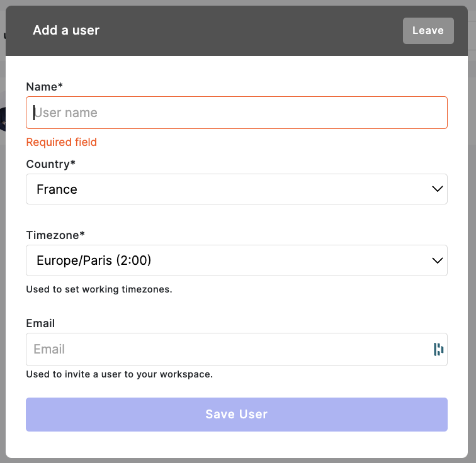Click the Email field label
476x463 pixels.
(40, 323)
